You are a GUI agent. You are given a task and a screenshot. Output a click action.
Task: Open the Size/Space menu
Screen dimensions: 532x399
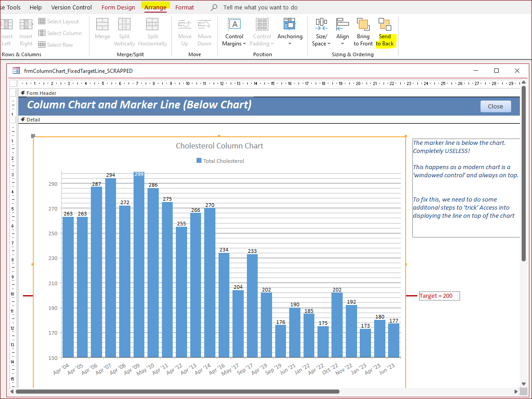coord(321,32)
